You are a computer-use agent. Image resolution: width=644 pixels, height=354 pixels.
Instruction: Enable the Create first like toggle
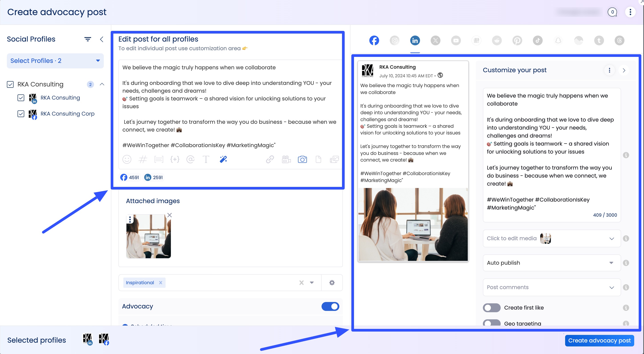click(491, 308)
